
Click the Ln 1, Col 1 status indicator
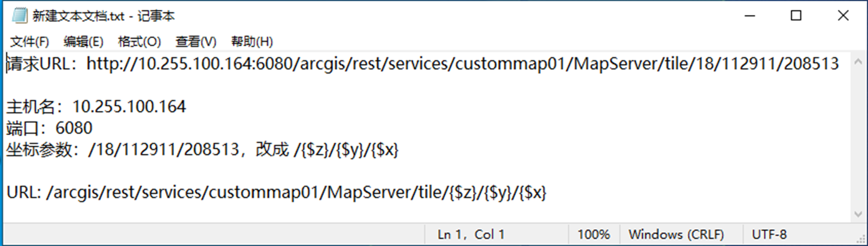point(471,235)
